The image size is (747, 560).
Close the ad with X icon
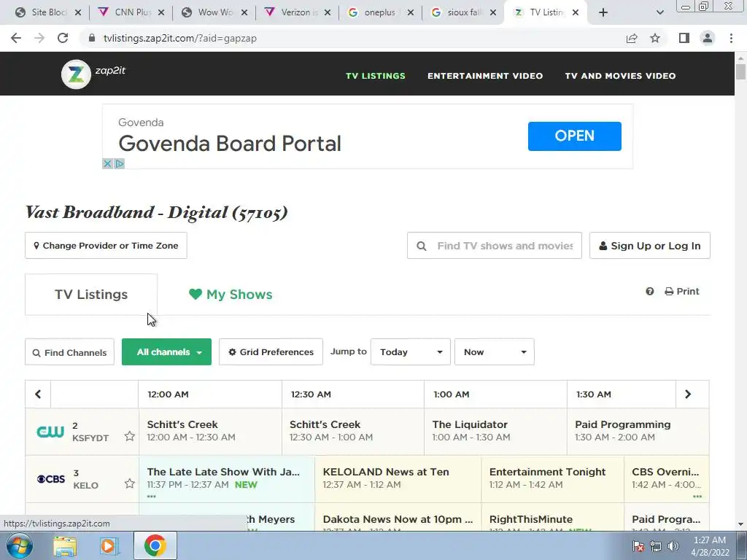coord(108,164)
